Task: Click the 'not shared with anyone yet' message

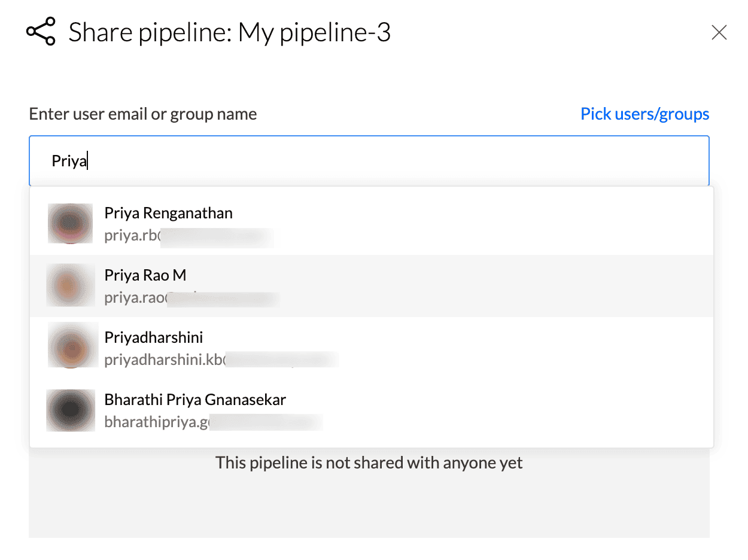Action: tap(369, 462)
